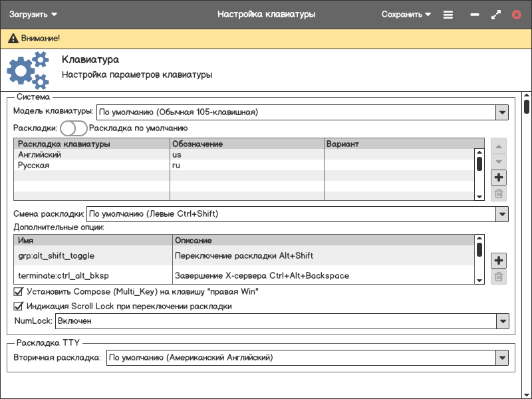This screenshot has width=532, height=399.
Task: Move layout down with arrow button
Action: click(499, 162)
